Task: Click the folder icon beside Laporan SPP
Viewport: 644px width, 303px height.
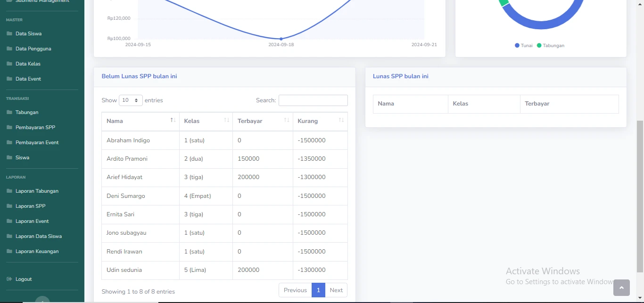Action: coord(9,206)
